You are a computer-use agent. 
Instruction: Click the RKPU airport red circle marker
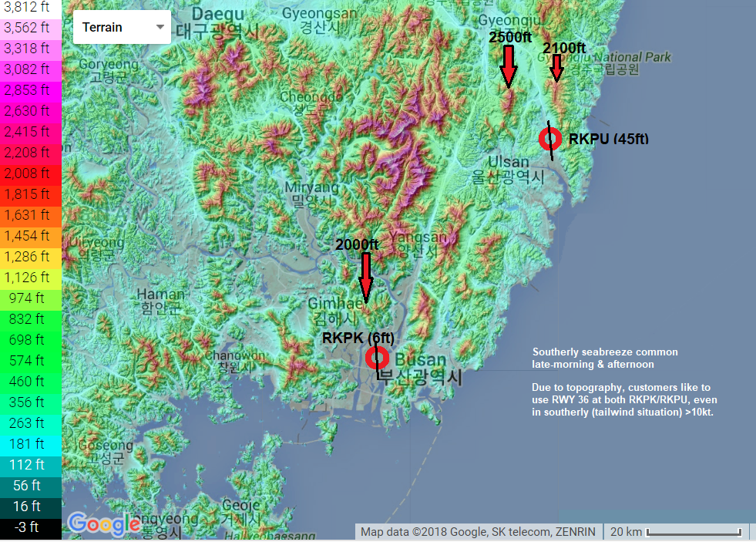(x=549, y=139)
